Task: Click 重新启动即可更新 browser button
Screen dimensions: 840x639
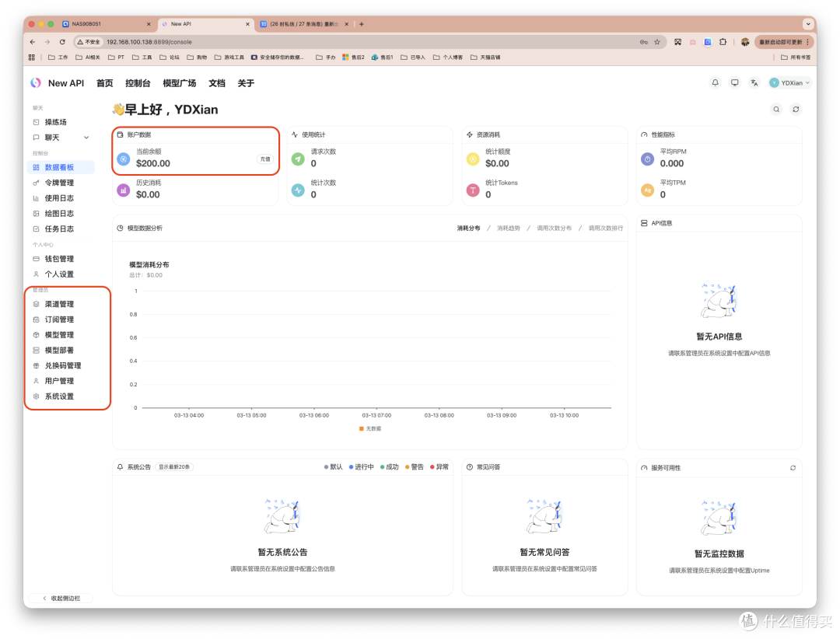Action: (784, 42)
